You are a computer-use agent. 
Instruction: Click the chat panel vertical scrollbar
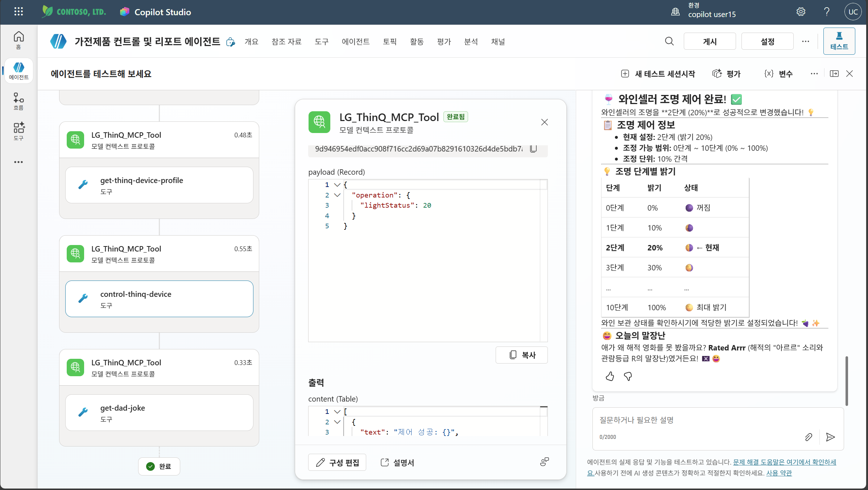click(847, 381)
